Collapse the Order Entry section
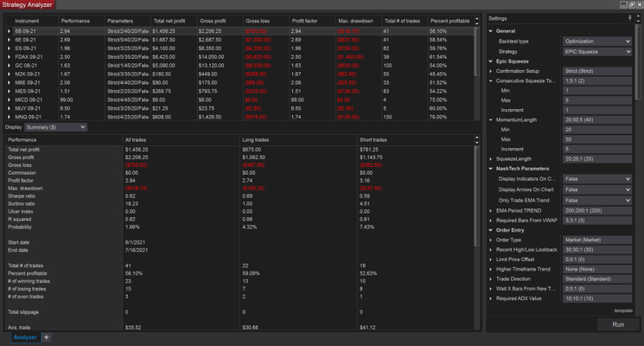This screenshot has width=644, height=346. pos(490,231)
